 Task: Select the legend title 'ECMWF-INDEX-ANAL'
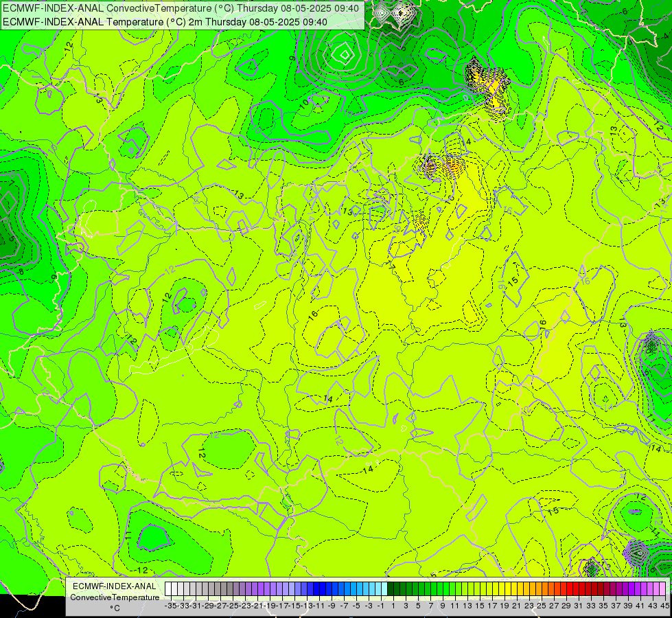click(x=115, y=586)
